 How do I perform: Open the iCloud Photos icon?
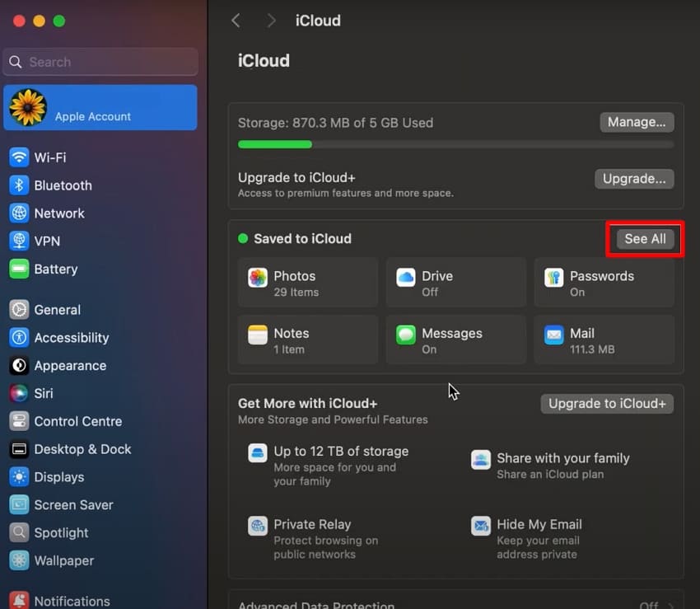[258, 278]
